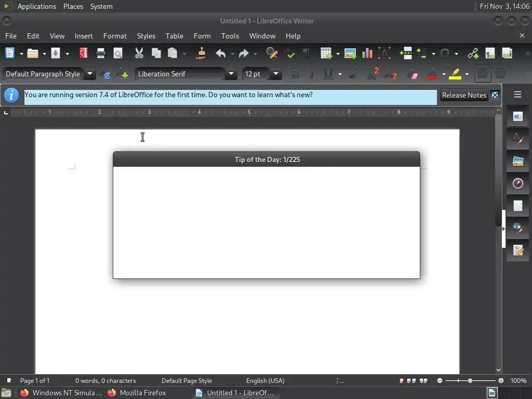Toggle formatting marks pilcrow
Screen dimensions: 532x399
[x=306, y=54]
